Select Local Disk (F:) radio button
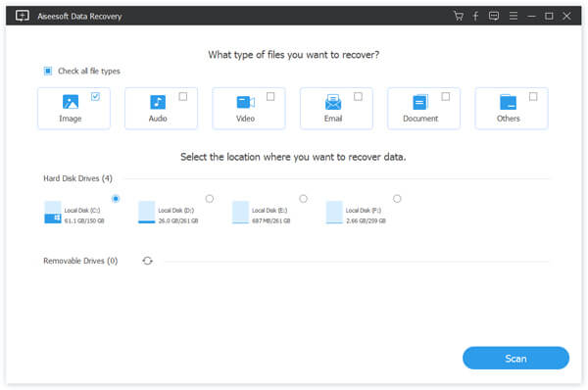The image size is (588, 390). 397,199
